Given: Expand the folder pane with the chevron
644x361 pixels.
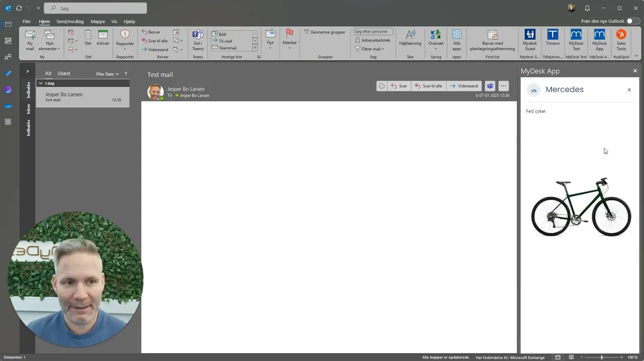Looking at the screenshot, I should point(27,71).
